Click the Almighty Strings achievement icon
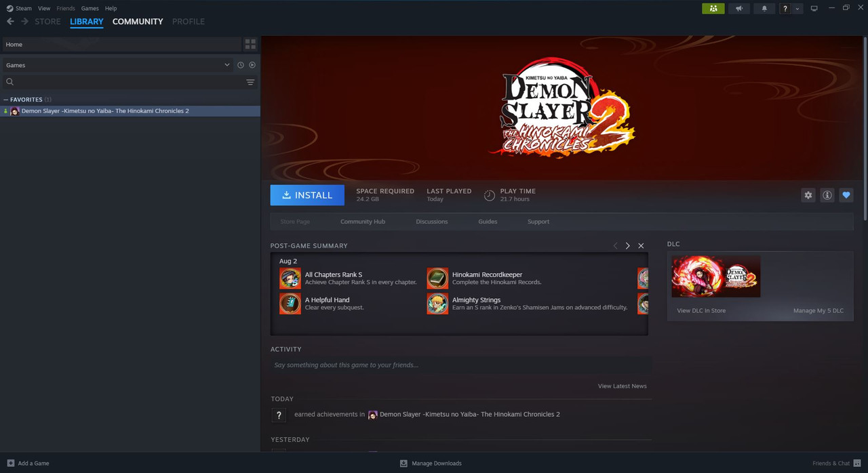The height and width of the screenshot is (473, 868). click(437, 304)
